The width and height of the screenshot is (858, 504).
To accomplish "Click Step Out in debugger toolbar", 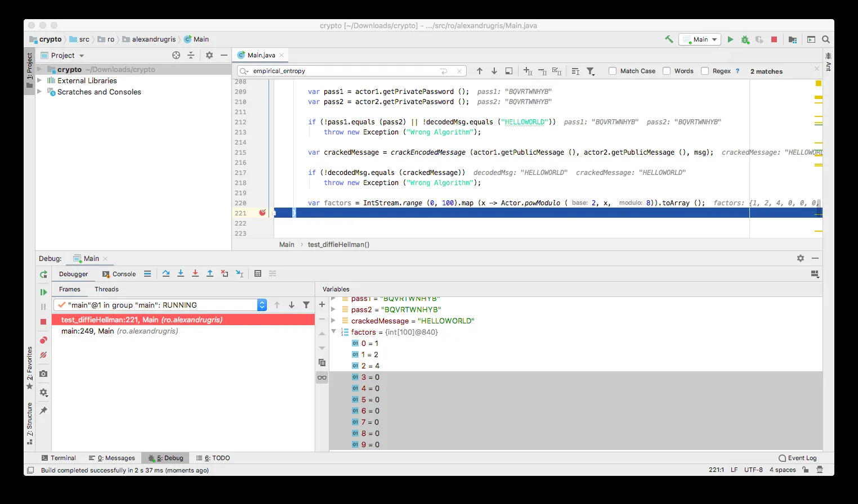I will (x=210, y=274).
